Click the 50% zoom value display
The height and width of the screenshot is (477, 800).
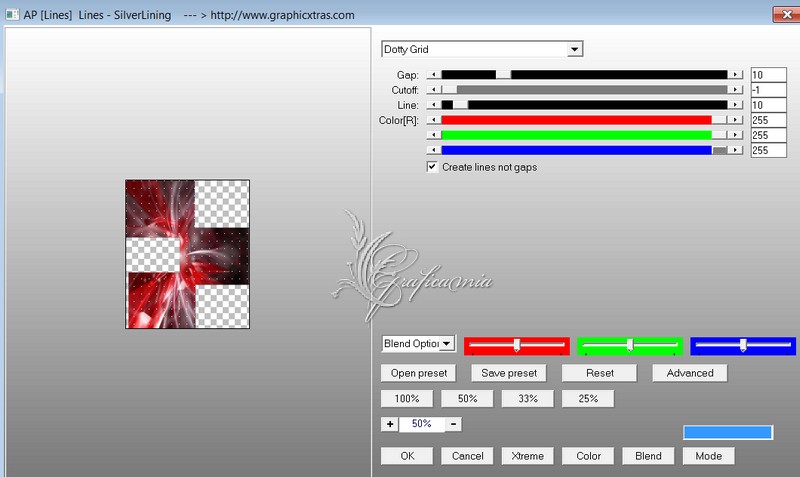pyautogui.click(x=421, y=424)
